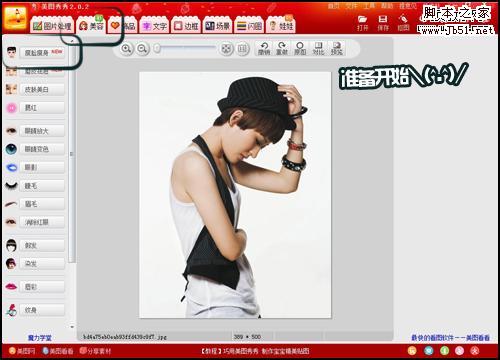
Task: Switch to the 美容 tab
Action: [91, 26]
